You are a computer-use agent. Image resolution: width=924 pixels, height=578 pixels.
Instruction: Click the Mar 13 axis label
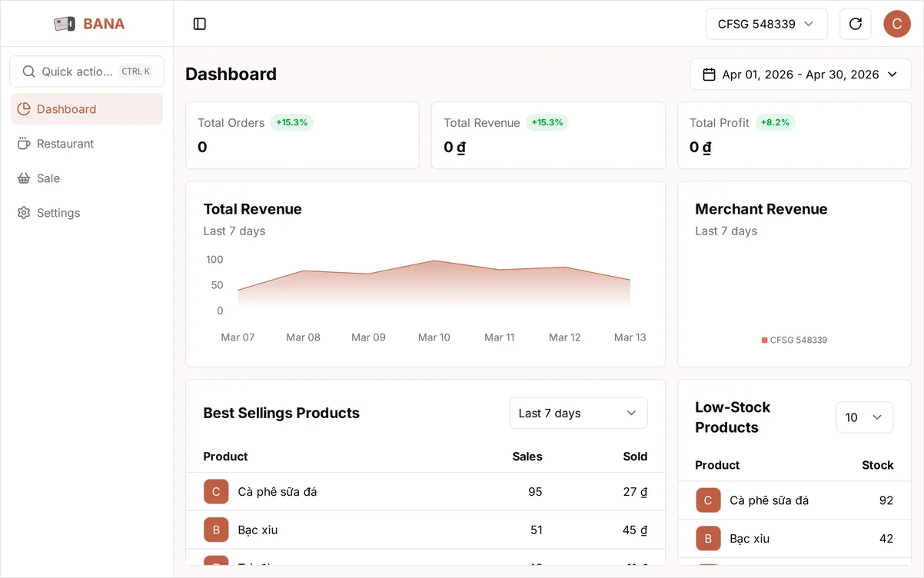[630, 337]
